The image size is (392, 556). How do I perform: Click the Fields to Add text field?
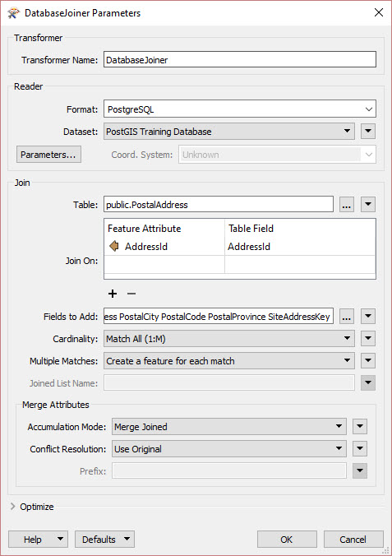tap(219, 317)
